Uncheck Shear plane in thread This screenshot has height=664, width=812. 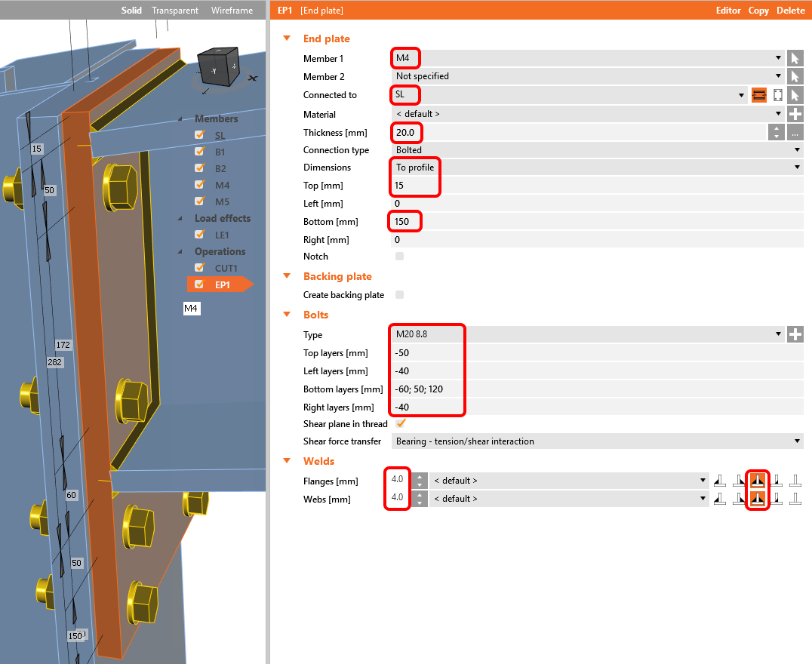point(401,424)
